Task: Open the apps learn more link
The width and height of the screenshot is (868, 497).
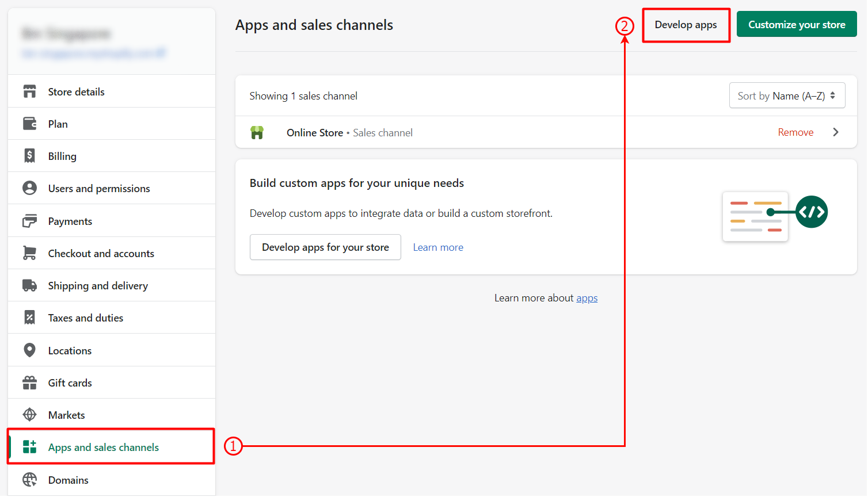Action: click(587, 297)
